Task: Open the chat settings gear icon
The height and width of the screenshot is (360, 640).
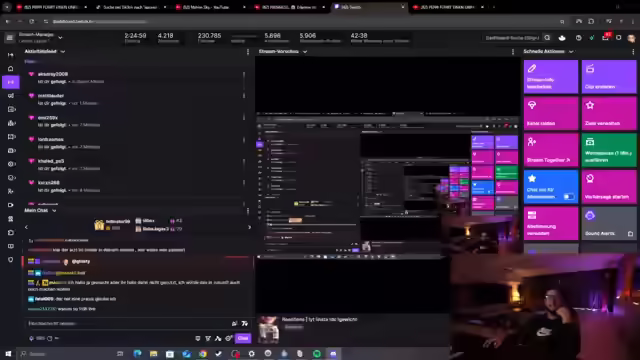Action: [x=229, y=338]
